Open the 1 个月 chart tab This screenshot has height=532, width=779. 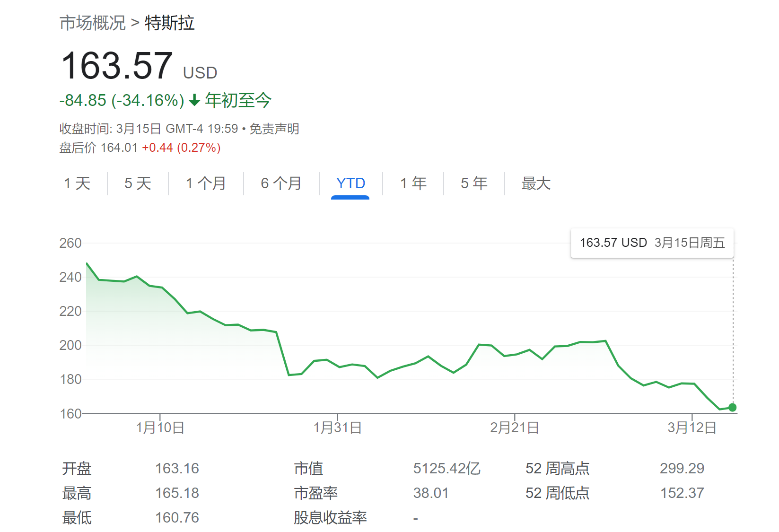206,183
